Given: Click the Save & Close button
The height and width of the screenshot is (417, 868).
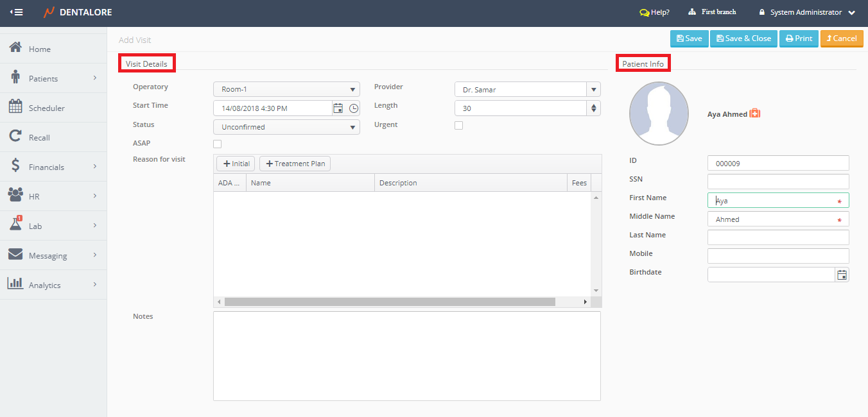Looking at the screenshot, I should (743, 38).
